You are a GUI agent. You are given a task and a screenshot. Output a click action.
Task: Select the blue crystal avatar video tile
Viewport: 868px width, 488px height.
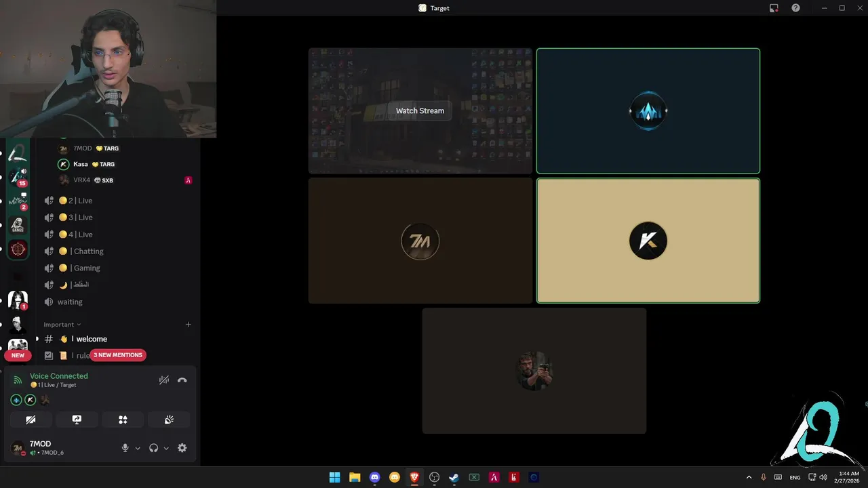(648, 110)
